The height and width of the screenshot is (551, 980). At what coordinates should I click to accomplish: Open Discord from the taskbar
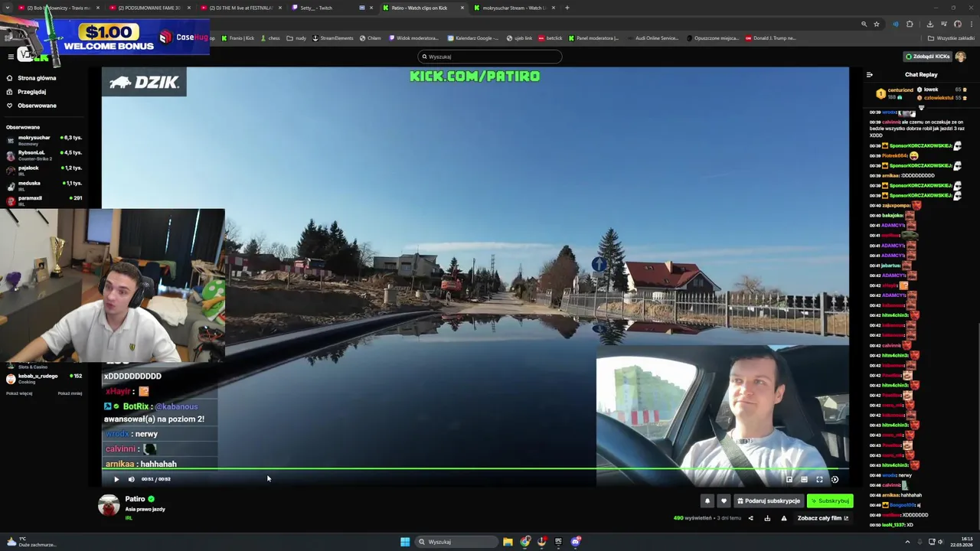[576, 542]
